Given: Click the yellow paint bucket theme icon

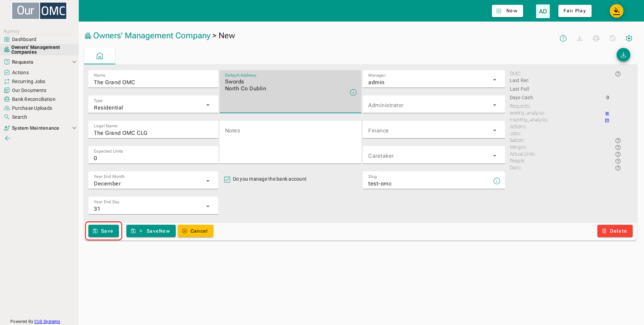Looking at the screenshot, I should (x=617, y=11).
